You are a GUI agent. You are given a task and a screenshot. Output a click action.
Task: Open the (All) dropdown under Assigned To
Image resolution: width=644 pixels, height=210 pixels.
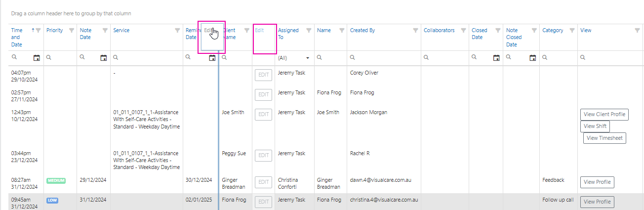tap(294, 58)
